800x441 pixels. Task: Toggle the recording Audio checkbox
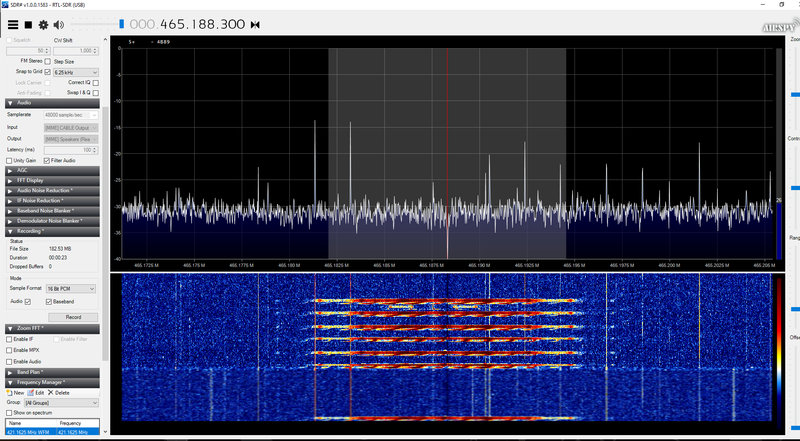point(28,302)
